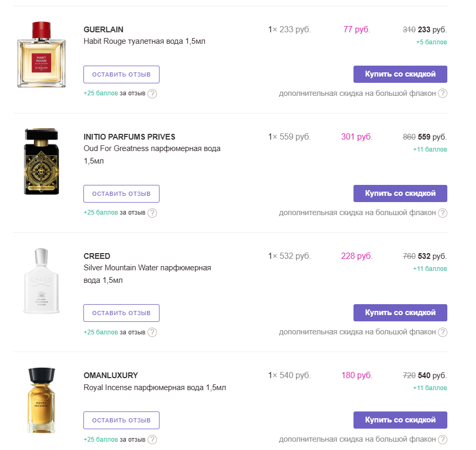The height and width of the screenshot is (450, 476).
Task: Click help icon beside Initio large-bottle discount
Action: click(x=443, y=213)
